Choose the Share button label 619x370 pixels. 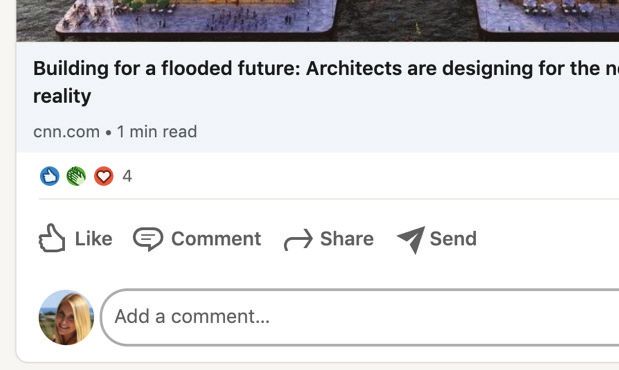coord(347,239)
